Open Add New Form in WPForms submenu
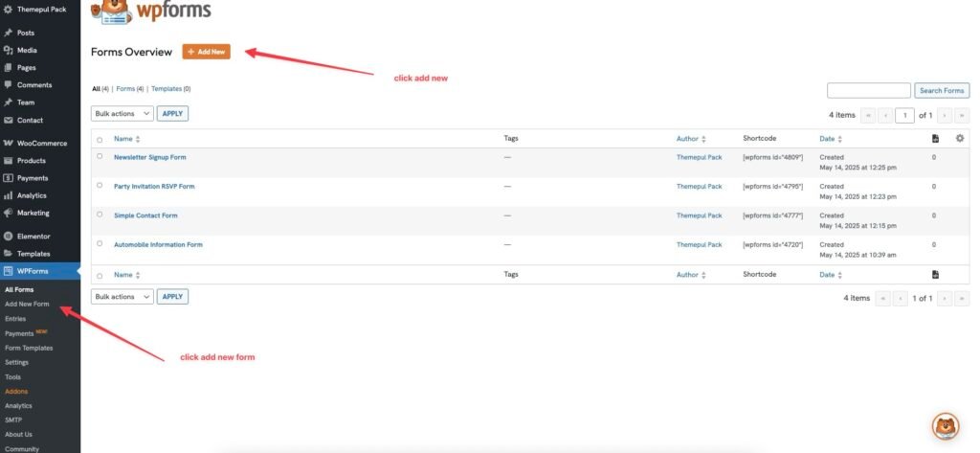Image resolution: width=980 pixels, height=453 pixels. pyautogui.click(x=27, y=304)
